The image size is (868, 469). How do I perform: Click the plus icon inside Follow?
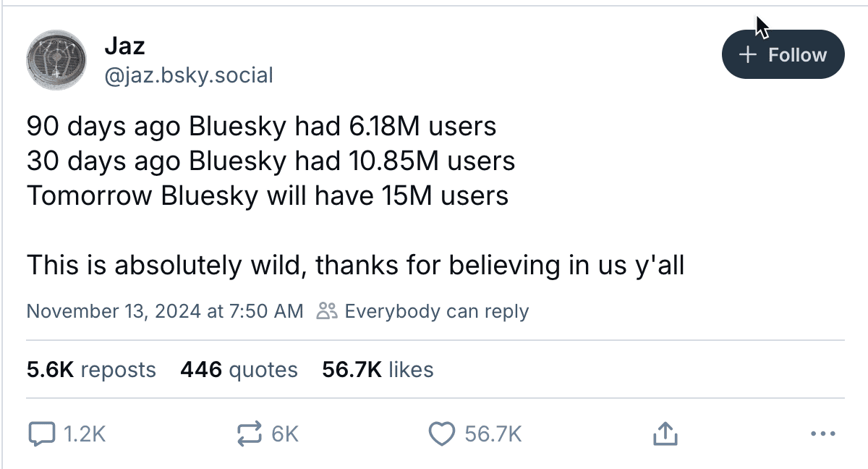click(749, 54)
